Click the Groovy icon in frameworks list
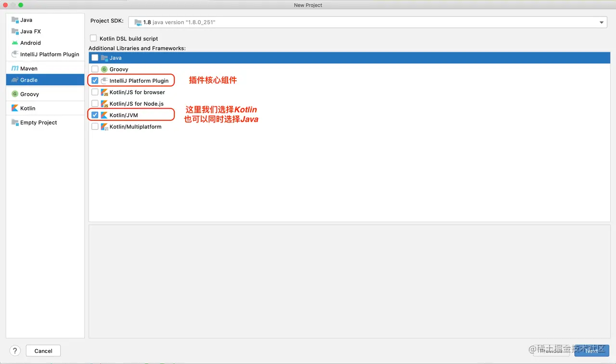This screenshot has width=616, height=364. click(x=104, y=69)
